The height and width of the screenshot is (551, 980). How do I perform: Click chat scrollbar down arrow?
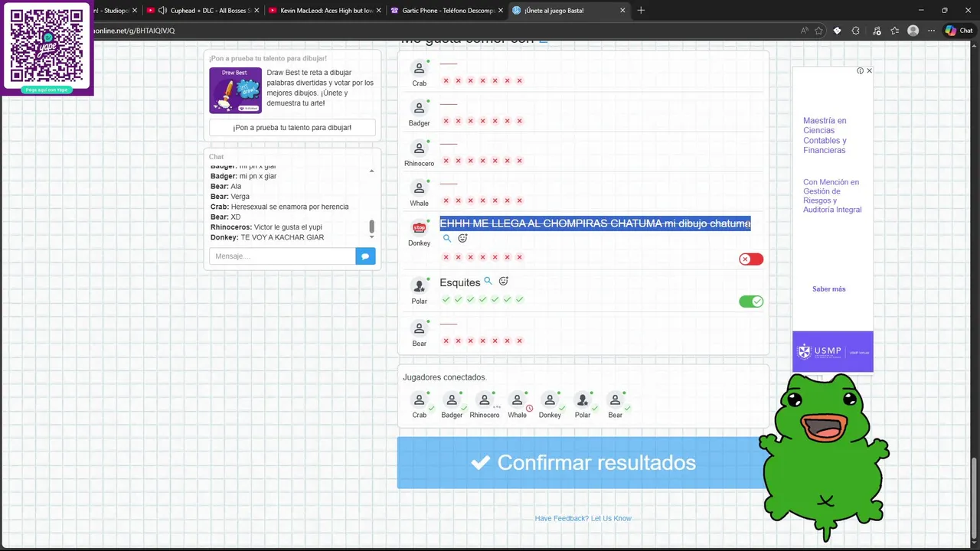[372, 237]
